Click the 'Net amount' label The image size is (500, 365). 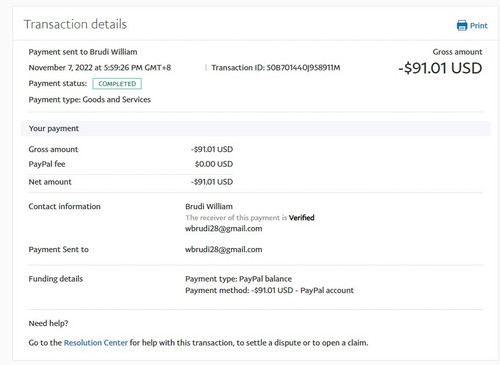pos(50,182)
